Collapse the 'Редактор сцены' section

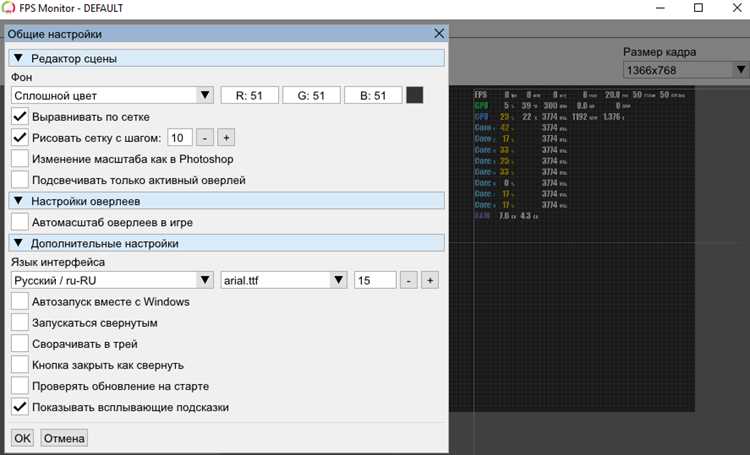(x=226, y=58)
